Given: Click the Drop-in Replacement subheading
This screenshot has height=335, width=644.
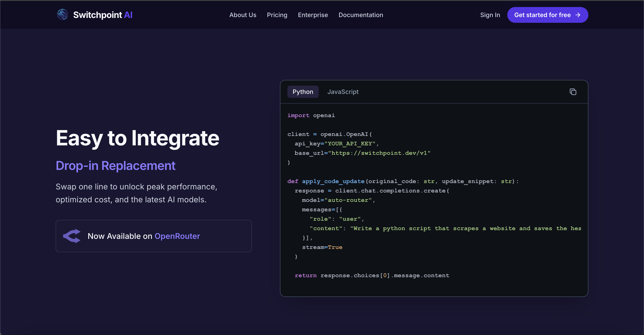Looking at the screenshot, I should [115, 166].
